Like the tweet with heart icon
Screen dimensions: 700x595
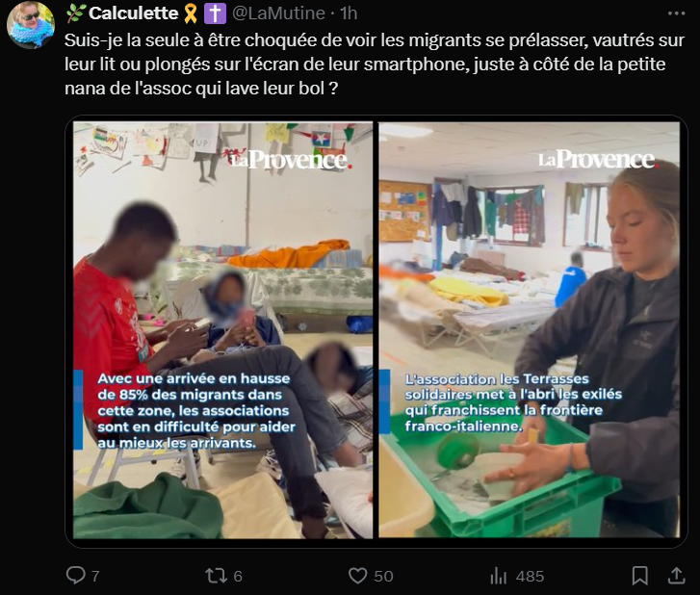click(357, 576)
